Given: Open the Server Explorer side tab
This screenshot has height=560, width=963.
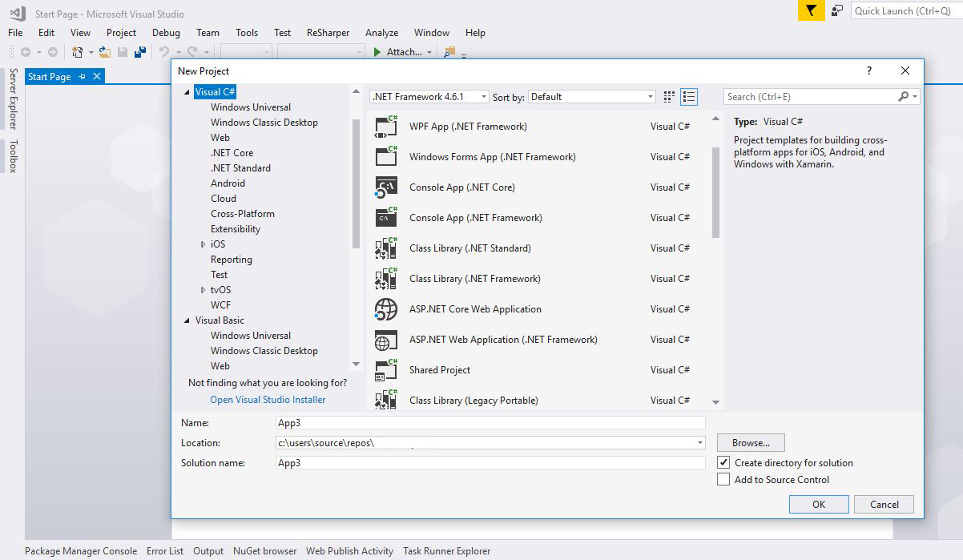Looking at the screenshot, I should click(13, 99).
